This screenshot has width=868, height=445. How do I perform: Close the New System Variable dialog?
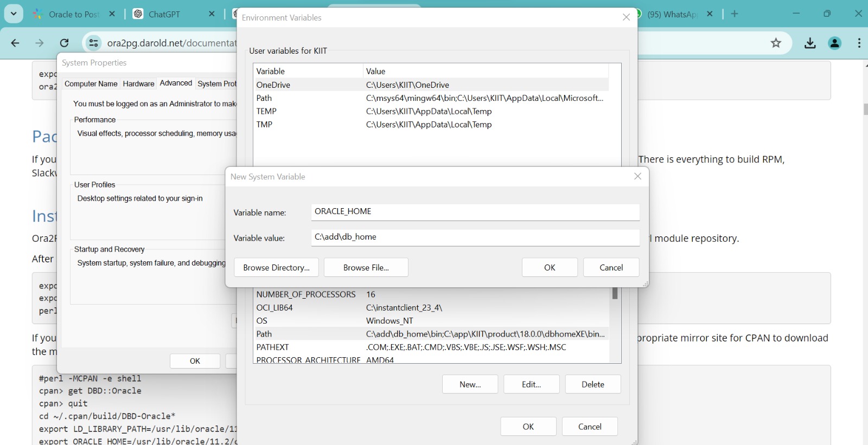[x=638, y=176]
